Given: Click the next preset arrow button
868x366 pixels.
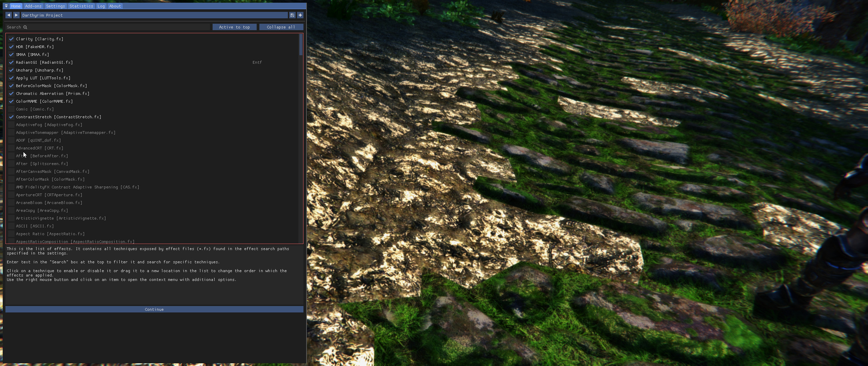Looking at the screenshot, I should pyautogui.click(x=16, y=15).
